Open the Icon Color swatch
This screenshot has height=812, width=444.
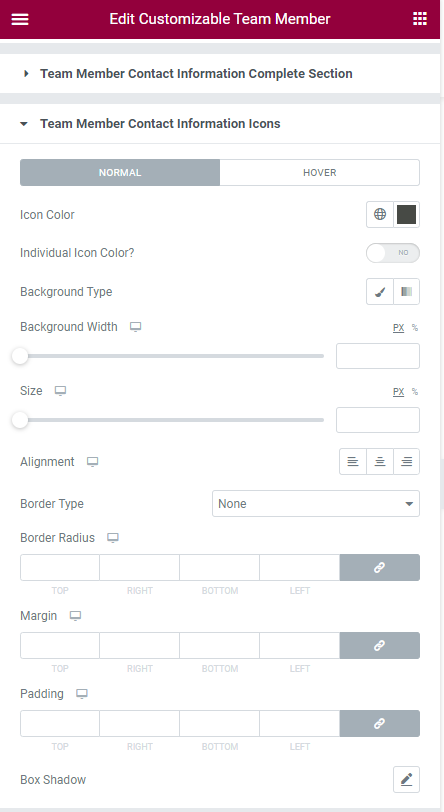click(x=407, y=214)
